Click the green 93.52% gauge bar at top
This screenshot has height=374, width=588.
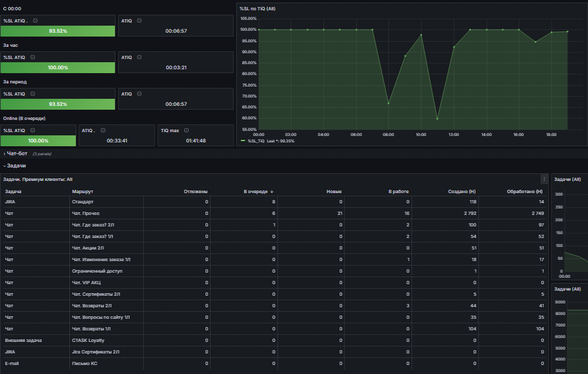pyautogui.click(x=58, y=31)
